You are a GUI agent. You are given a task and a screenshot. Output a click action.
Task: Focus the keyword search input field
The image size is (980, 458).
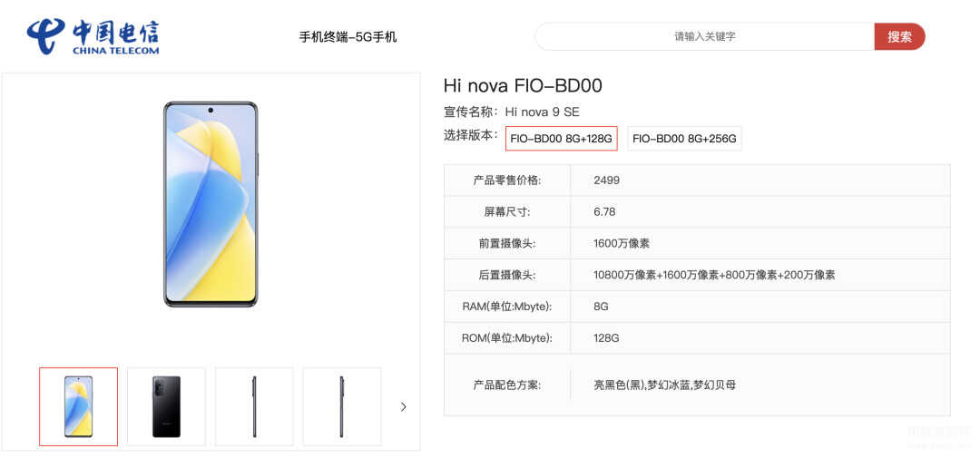(704, 36)
